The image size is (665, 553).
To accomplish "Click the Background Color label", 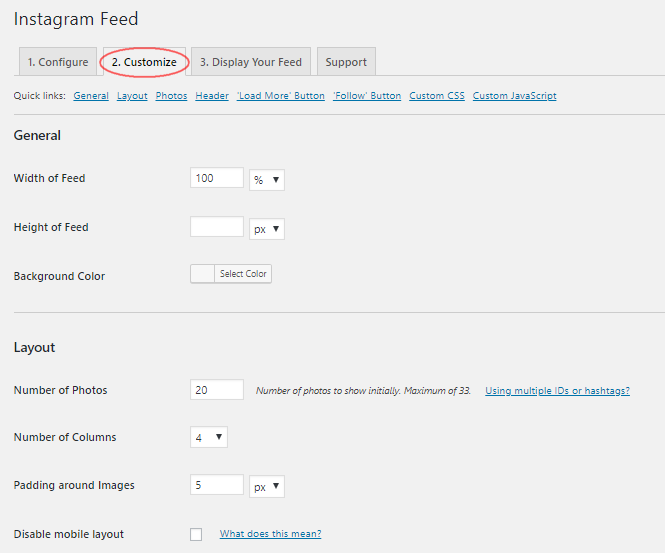I will tap(59, 276).
